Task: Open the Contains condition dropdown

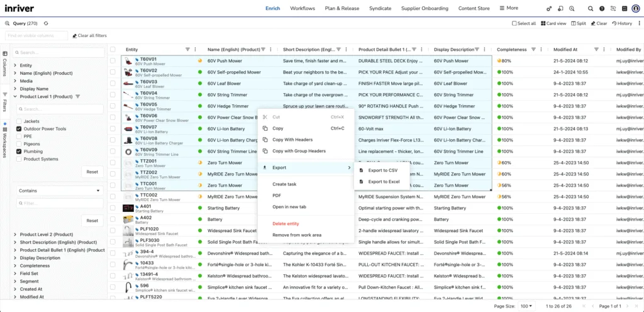Action: (x=60, y=191)
